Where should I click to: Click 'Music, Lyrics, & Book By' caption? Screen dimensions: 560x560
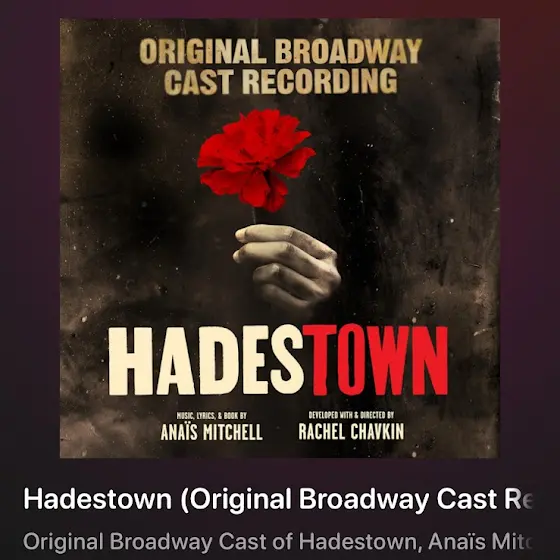pyautogui.click(x=212, y=416)
